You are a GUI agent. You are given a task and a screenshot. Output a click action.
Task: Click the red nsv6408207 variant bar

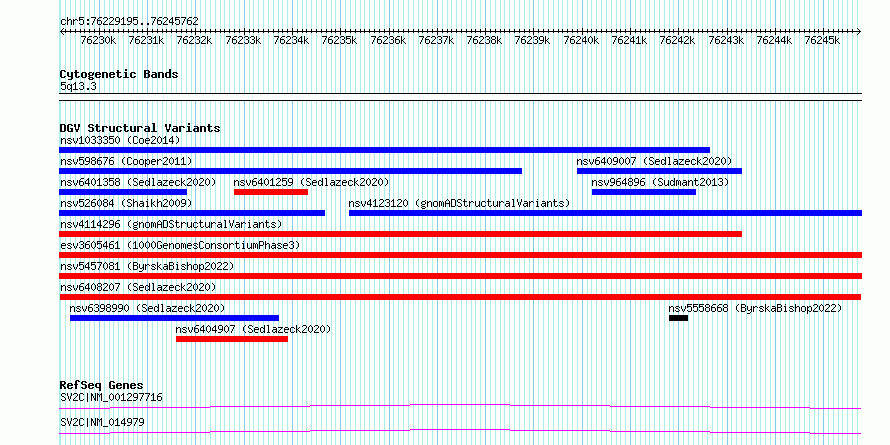[x=460, y=297]
